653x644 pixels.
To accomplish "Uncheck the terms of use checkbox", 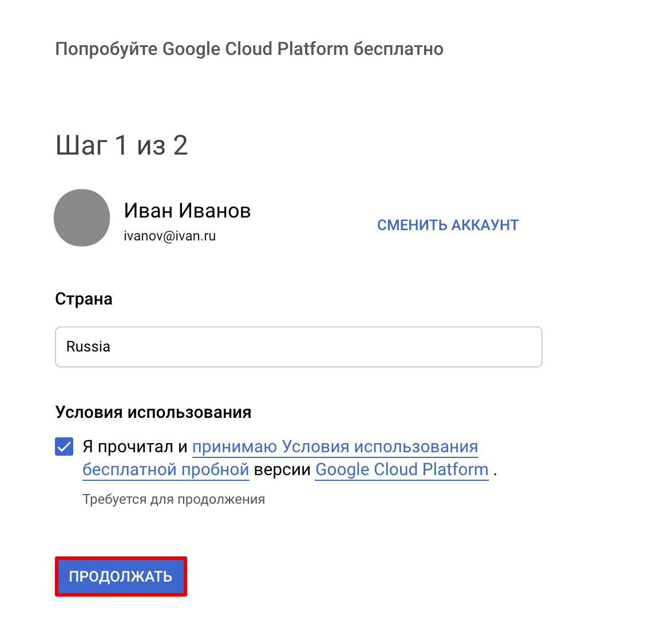I will tap(64, 447).
